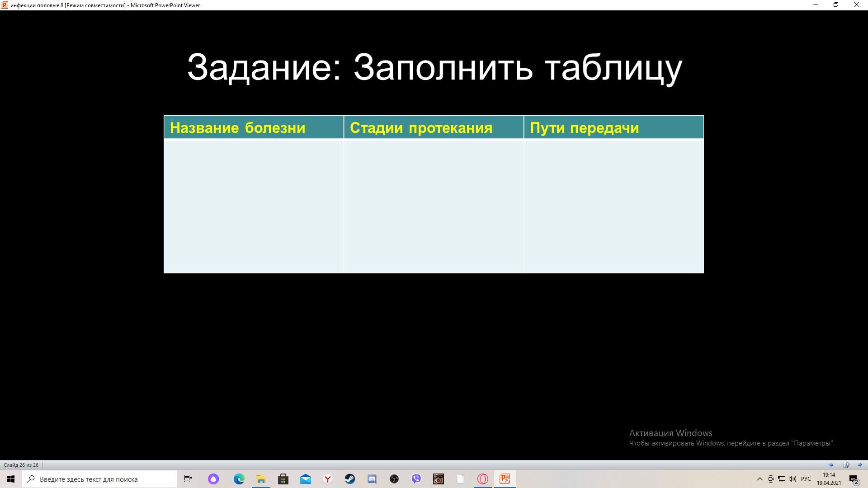Open the slide navigation menu icon

[845, 465]
